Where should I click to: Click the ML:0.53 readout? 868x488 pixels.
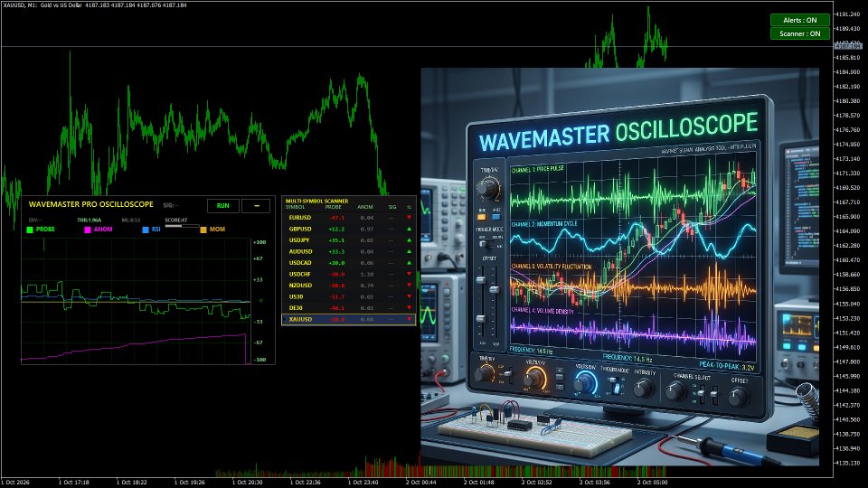click(130, 221)
